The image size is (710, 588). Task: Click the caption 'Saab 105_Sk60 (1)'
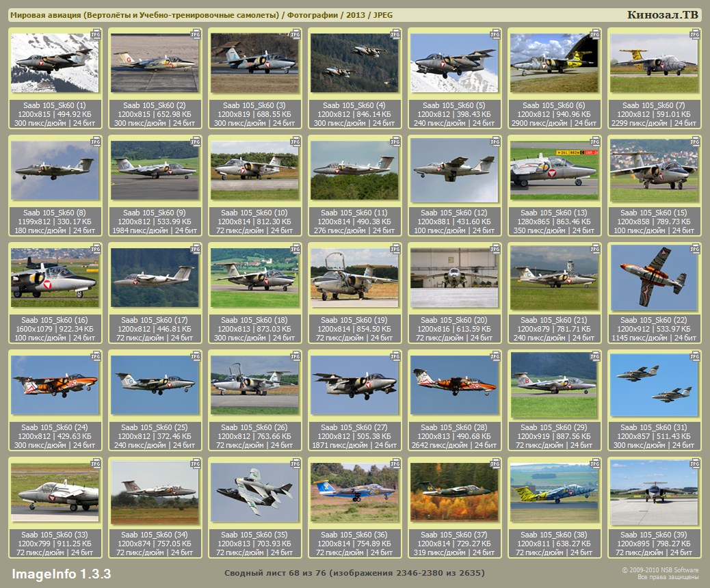tap(55, 105)
